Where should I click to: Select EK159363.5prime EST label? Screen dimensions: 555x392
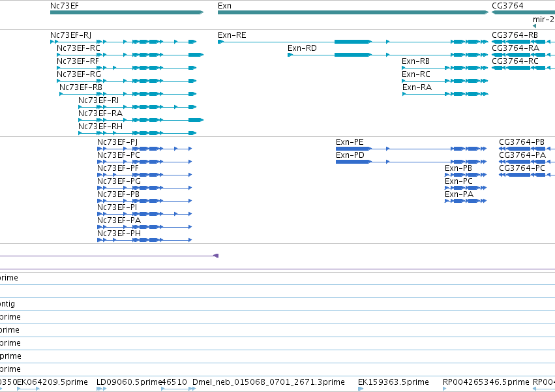coord(393,382)
